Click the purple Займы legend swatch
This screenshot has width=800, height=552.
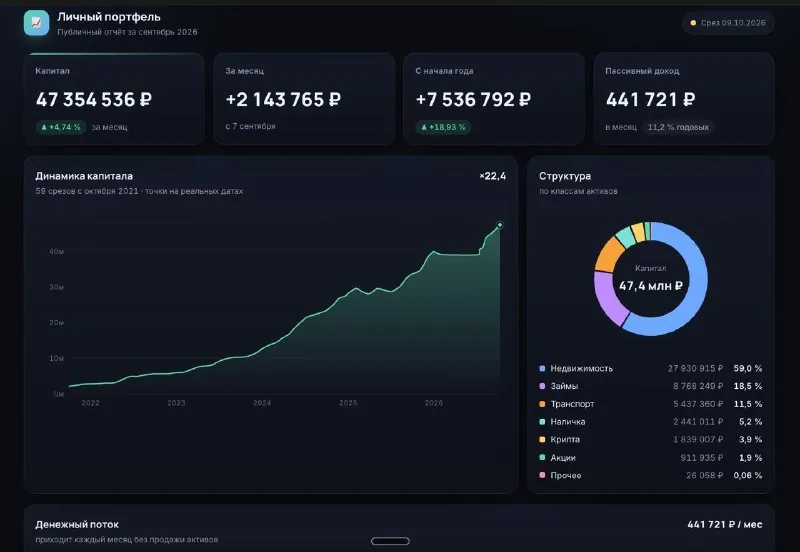(x=542, y=386)
